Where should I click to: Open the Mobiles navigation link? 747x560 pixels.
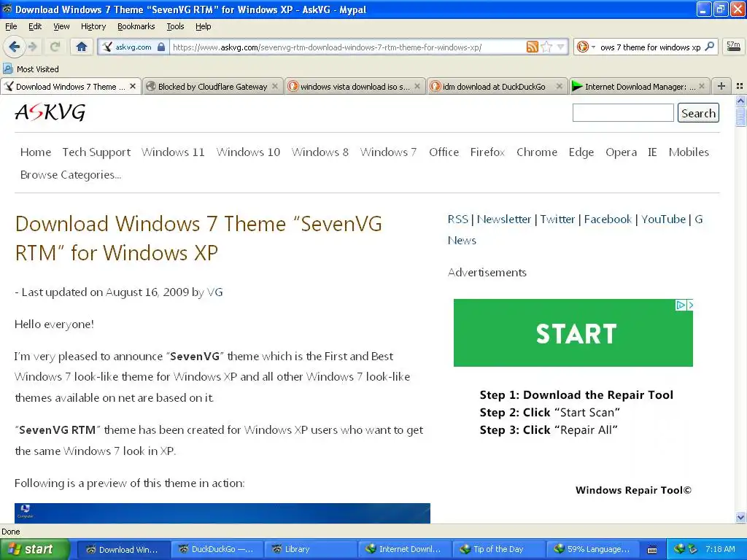pyautogui.click(x=689, y=152)
